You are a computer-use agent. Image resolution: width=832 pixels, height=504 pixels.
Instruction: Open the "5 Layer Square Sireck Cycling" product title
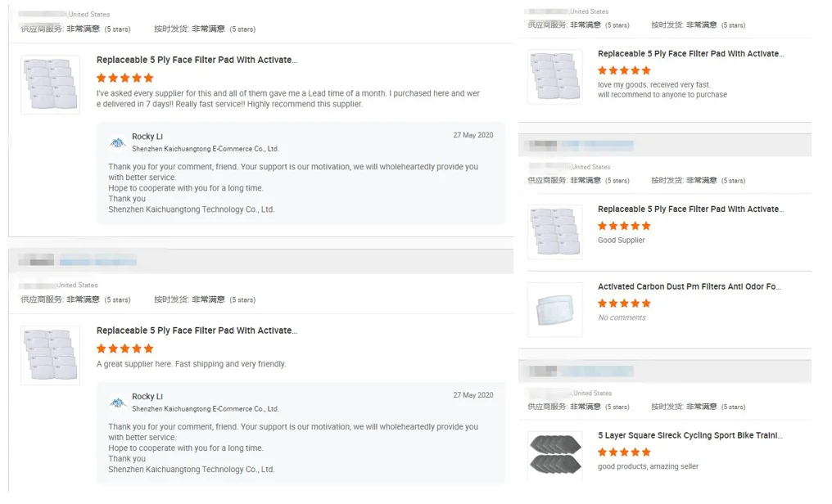[690, 436]
